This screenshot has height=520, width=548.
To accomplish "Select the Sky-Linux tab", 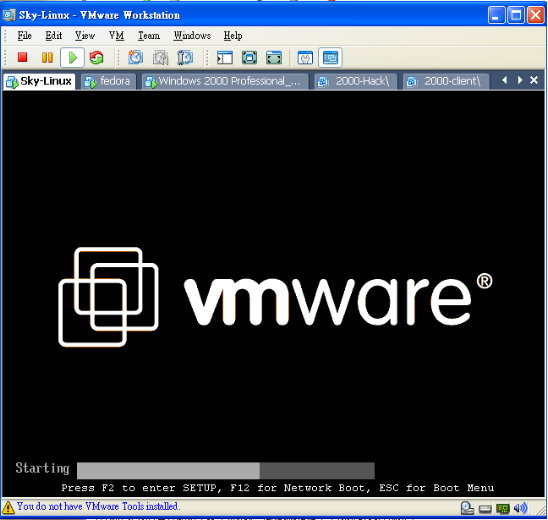I will 39,81.
